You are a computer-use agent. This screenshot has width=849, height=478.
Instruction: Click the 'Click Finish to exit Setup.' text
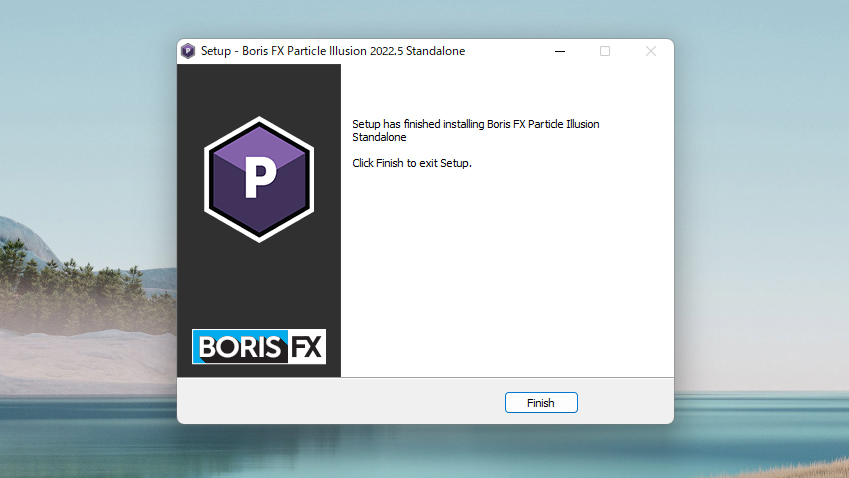pos(412,163)
